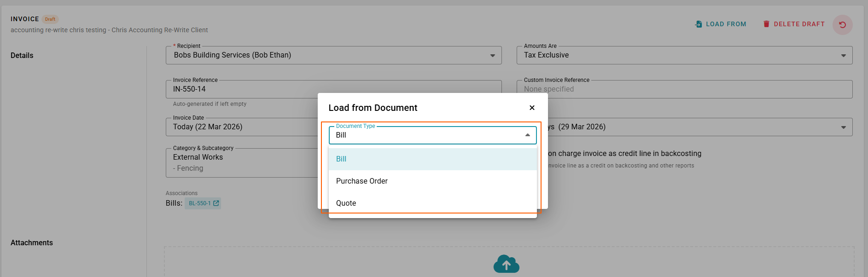The image size is (868, 277).
Task: Click the red circular undo icon
Action: click(842, 25)
